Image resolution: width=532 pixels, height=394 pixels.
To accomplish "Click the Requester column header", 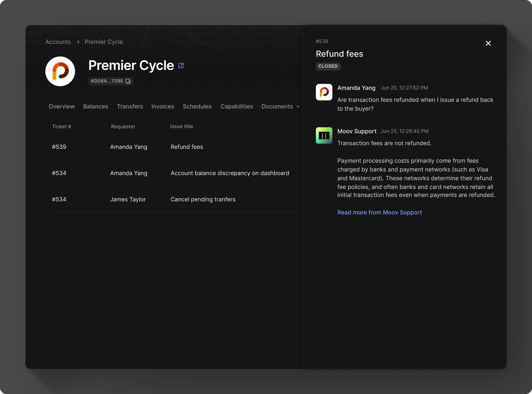I will pos(123,127).
